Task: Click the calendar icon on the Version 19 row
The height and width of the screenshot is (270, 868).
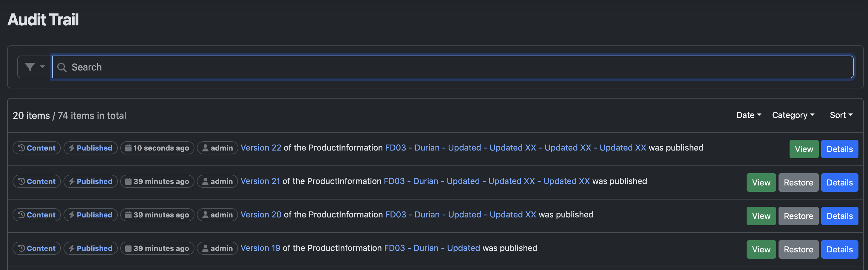Action: point(128,248)
